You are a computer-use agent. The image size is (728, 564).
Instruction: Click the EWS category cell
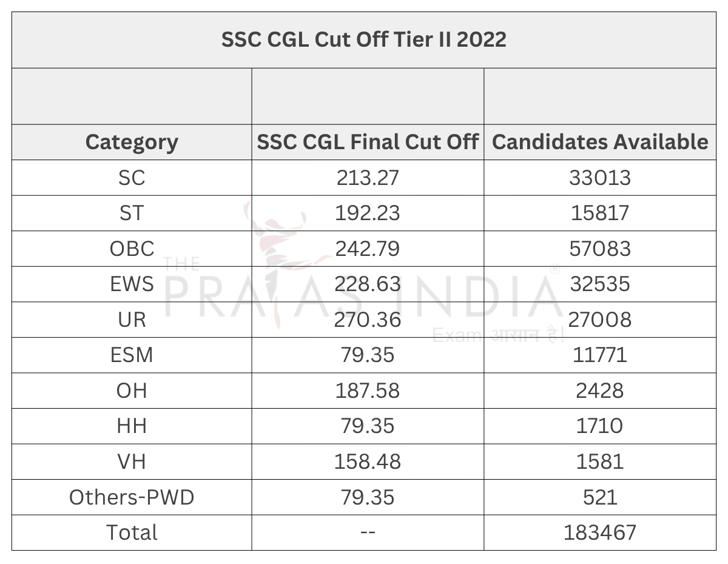pos(132,284)
